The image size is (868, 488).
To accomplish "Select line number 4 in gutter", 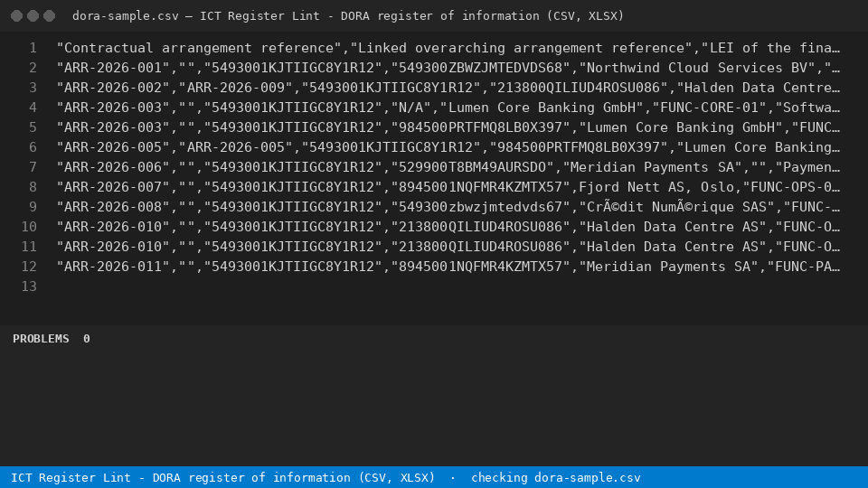I will [33, 108].
